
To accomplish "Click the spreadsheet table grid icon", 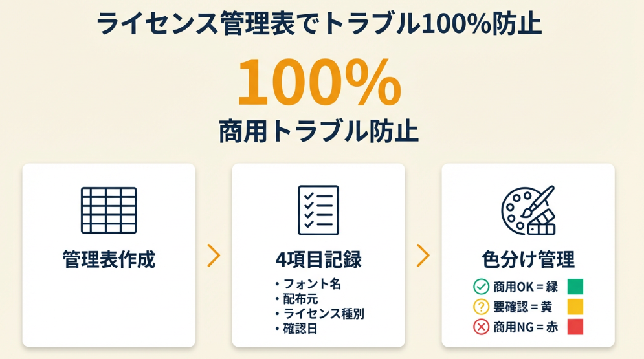I will pos(109,210).
